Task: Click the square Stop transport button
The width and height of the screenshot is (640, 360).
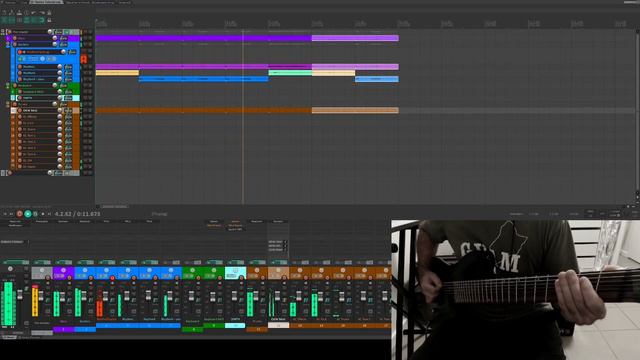Action: click(x=42, y=214)
